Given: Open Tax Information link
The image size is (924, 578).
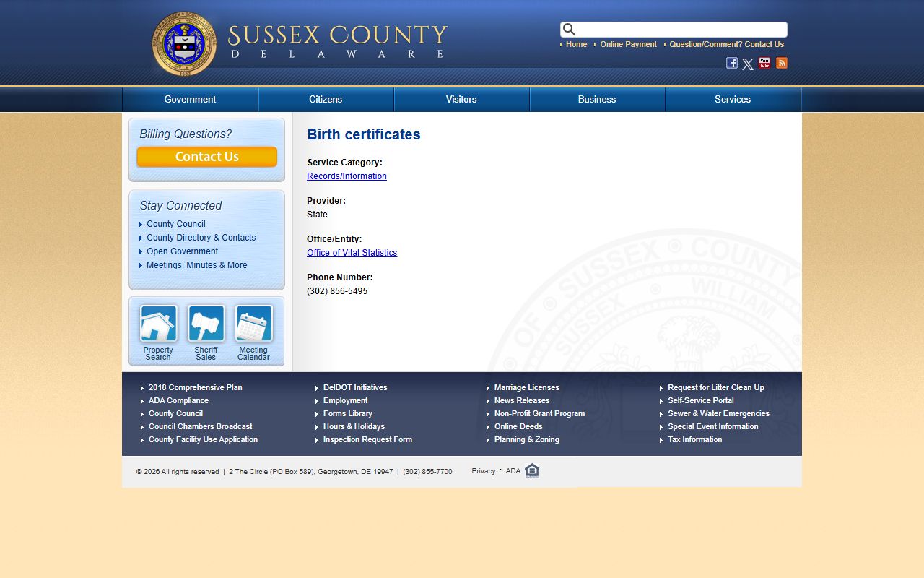Looking at the screenshot, I should 694,440.
